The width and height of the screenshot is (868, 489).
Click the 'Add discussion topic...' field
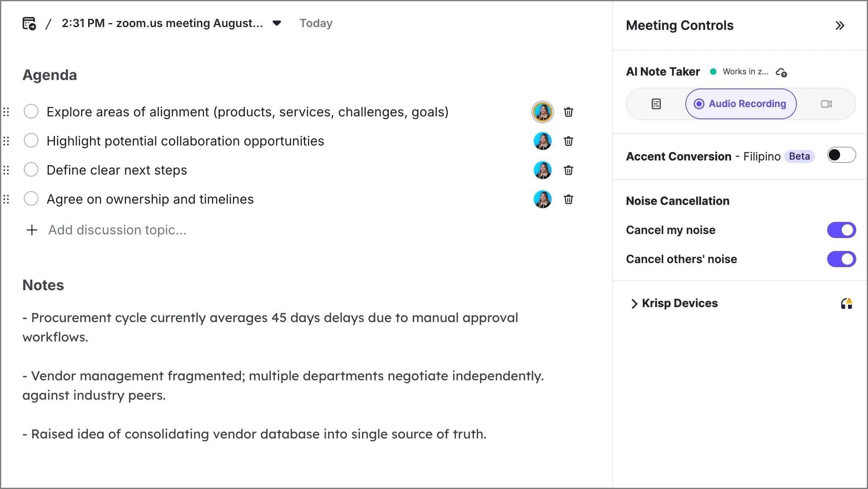[x=117, y=230]
